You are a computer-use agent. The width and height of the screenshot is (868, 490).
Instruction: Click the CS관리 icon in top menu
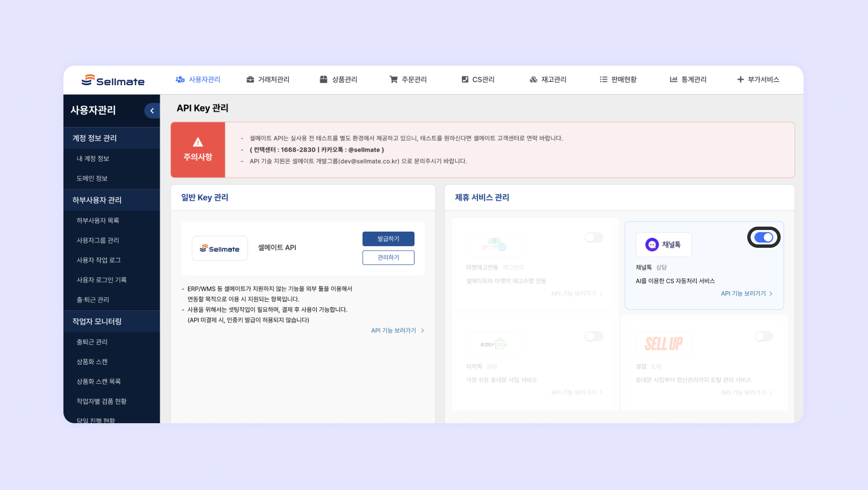point(465,80)
